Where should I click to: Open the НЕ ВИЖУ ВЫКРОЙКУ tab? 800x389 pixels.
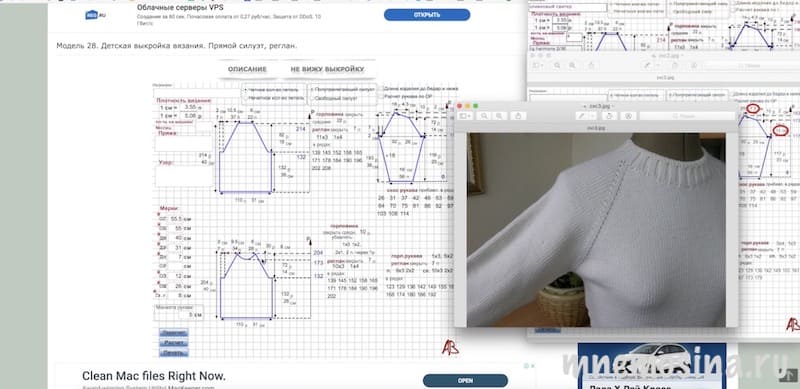pyautogui.click(x=327, y=69)
